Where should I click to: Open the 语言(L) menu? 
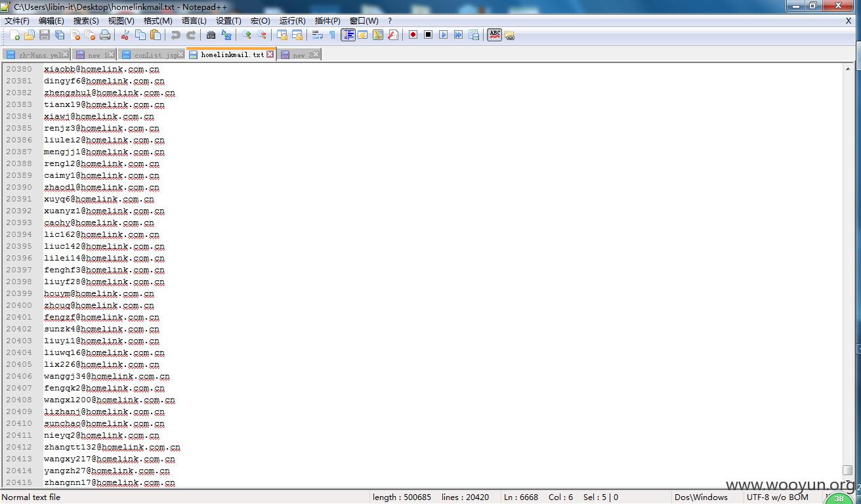(194, 21)
